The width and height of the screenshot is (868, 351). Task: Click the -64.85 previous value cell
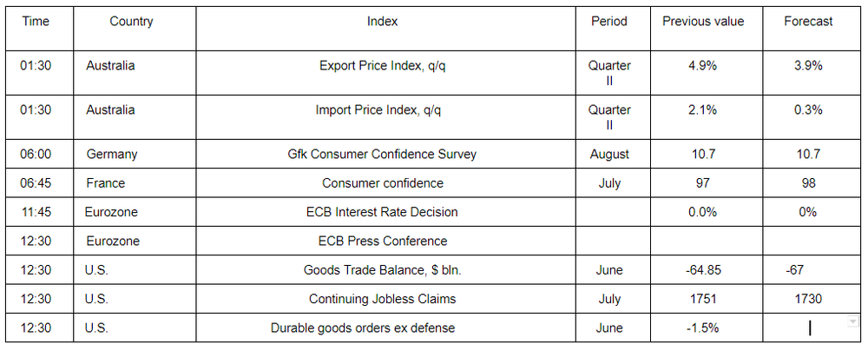707,270
